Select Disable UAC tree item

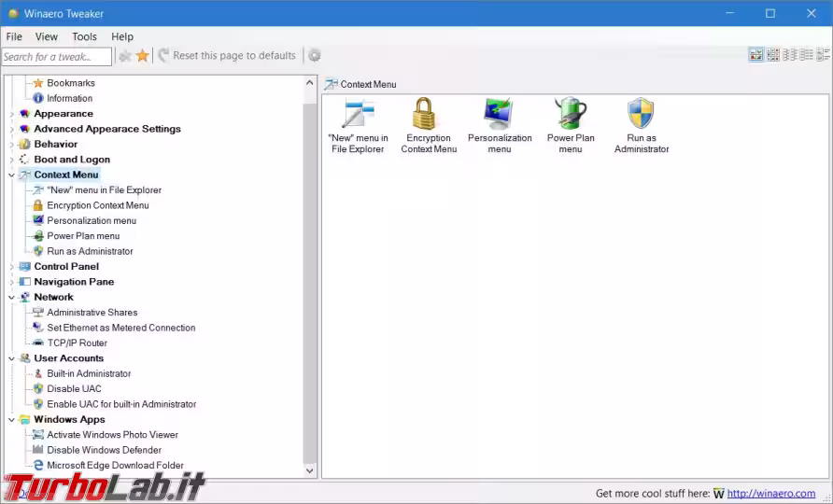[x=74, y=389]
